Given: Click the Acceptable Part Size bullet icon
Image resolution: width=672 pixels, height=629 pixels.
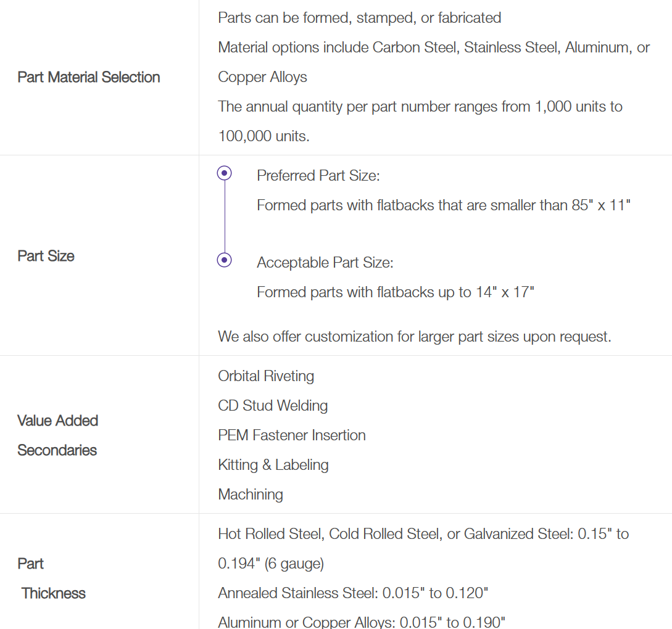Looking at the screenshot, I should (225, 260).
